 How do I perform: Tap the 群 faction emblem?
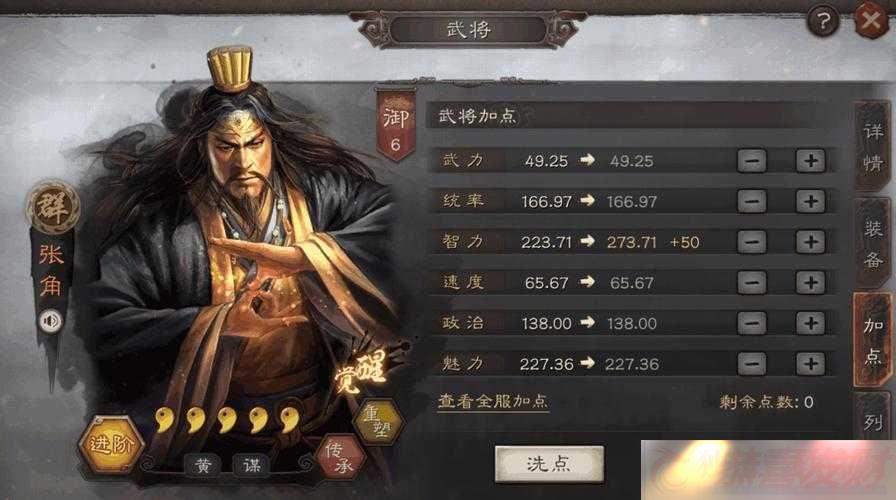click(x=53, y=207)
